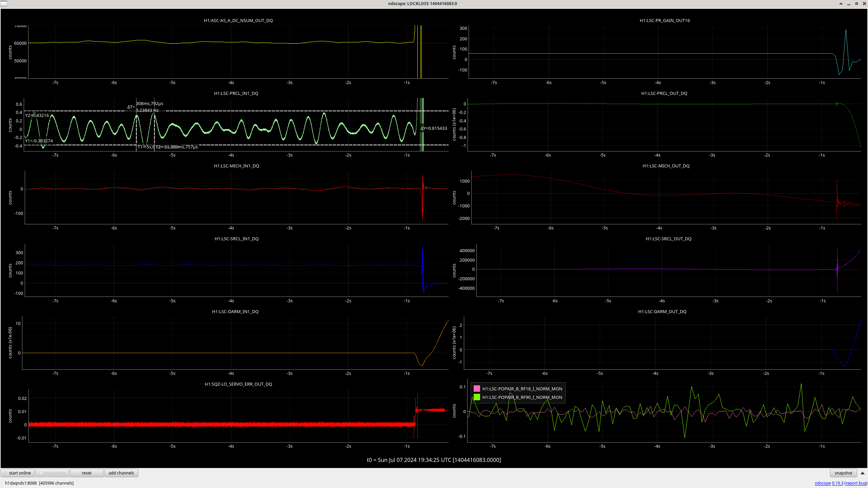868x488 pixels.
Task: Click the snapshot button
Action: coord(843,473)
